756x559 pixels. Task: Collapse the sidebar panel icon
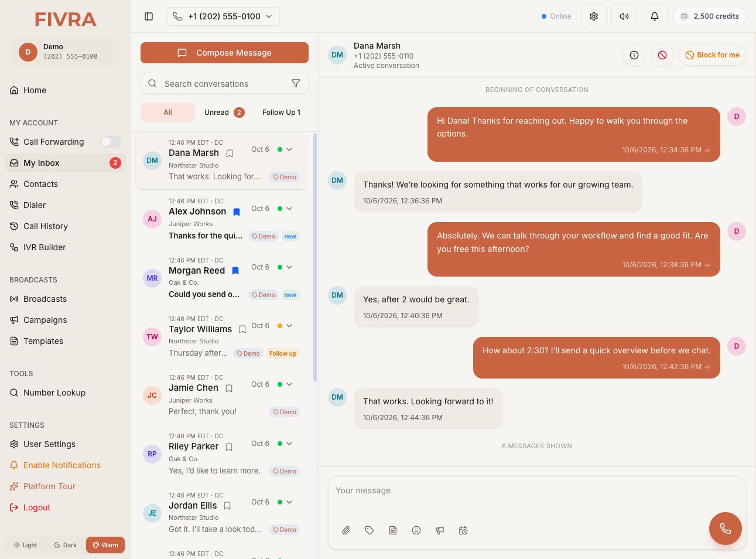[x=149, y=16]
